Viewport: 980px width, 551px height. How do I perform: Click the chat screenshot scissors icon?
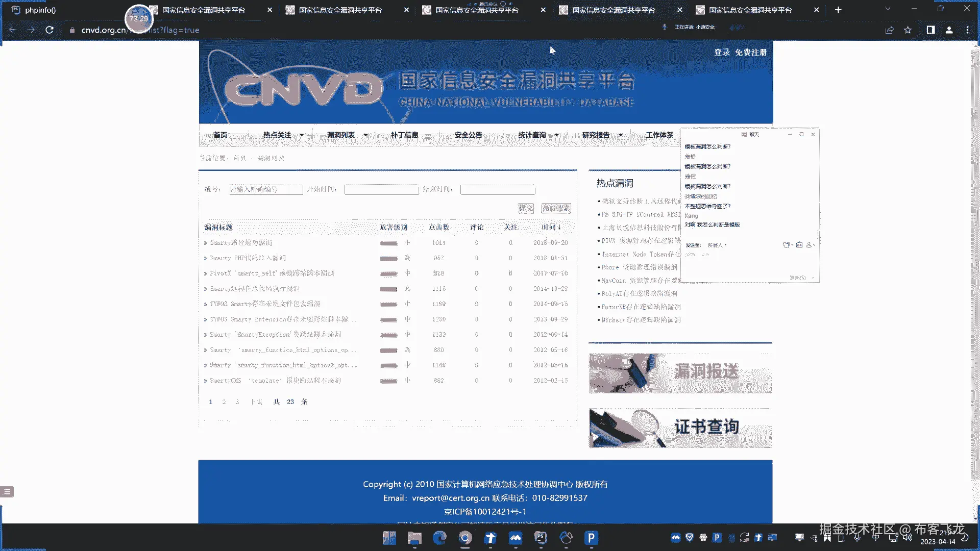point(787,245)
